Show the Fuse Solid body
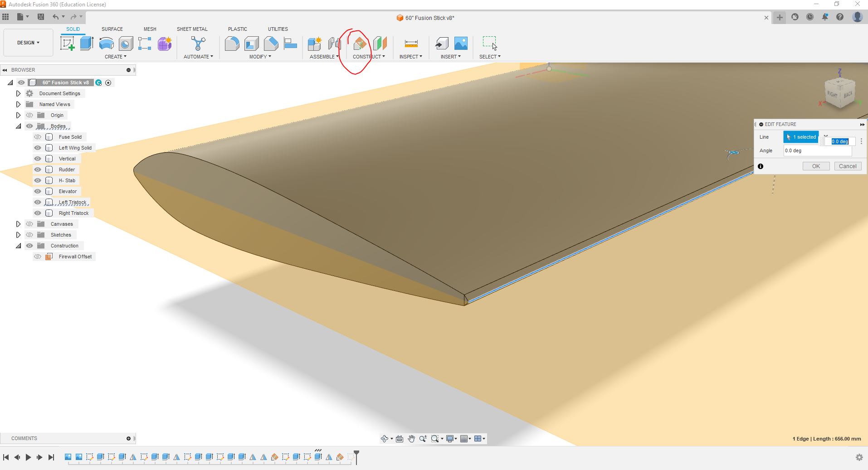 [38, 137]
